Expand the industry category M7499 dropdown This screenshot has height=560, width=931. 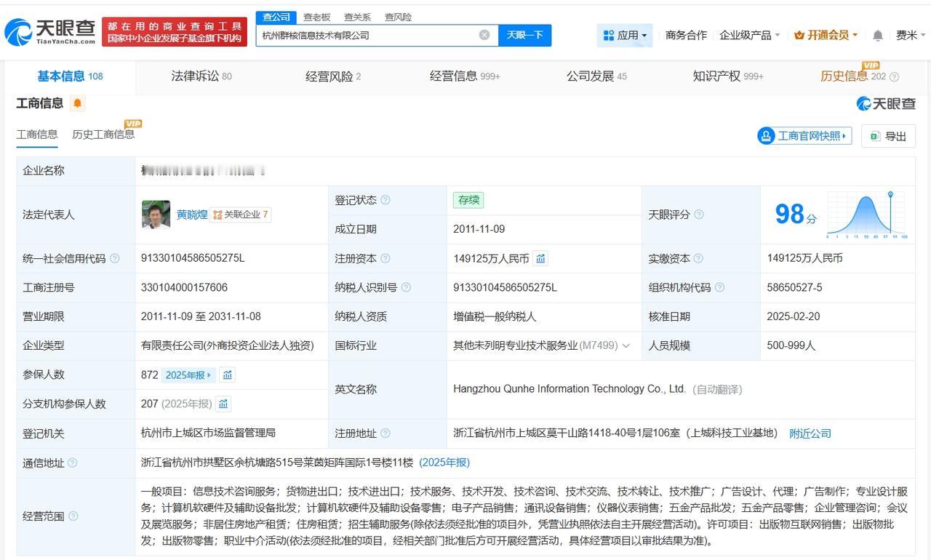tap(627, 345)
